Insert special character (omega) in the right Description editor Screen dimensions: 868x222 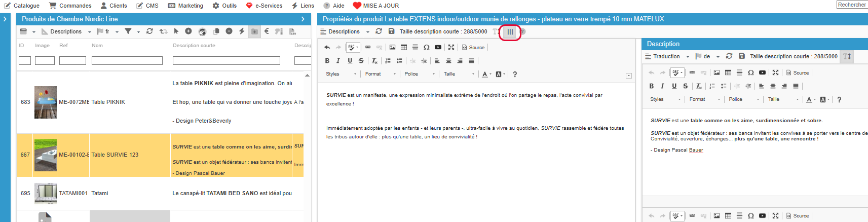click(750, 72)
